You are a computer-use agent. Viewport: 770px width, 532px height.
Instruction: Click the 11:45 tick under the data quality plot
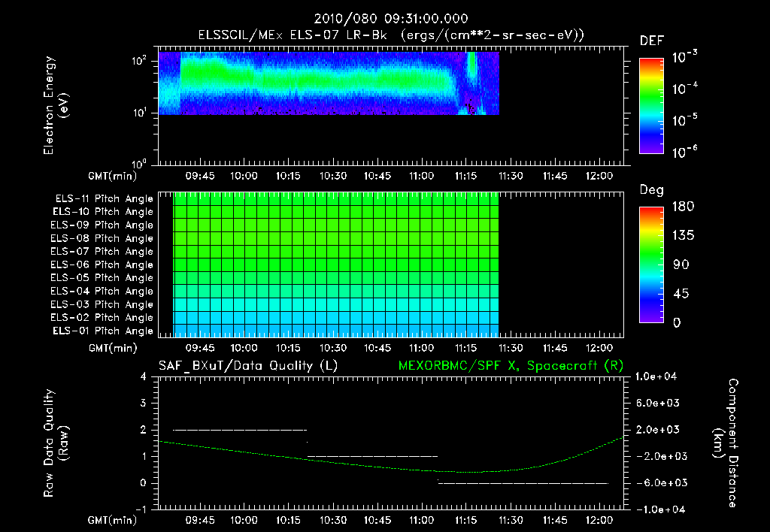point(555,520)
